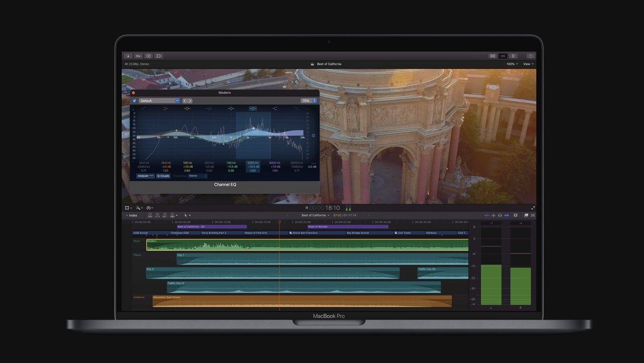Click the next preset arrow in Channel EQ
This screenshot has width=644, height=363.
tap(190, 101)
